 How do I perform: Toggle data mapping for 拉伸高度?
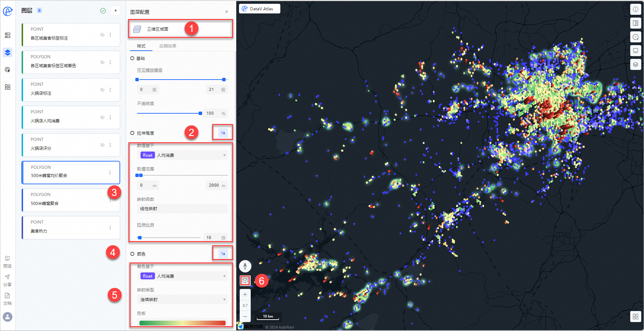(223, 133)
